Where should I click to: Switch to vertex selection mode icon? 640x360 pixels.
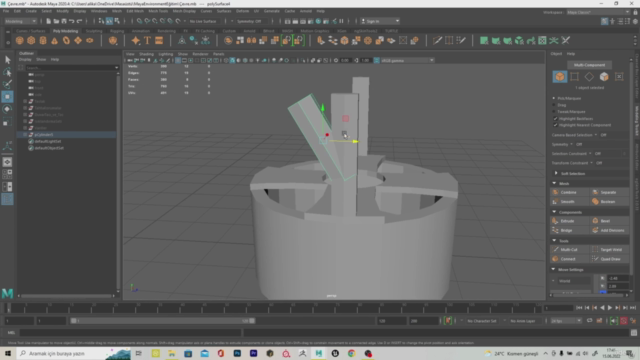574,77
